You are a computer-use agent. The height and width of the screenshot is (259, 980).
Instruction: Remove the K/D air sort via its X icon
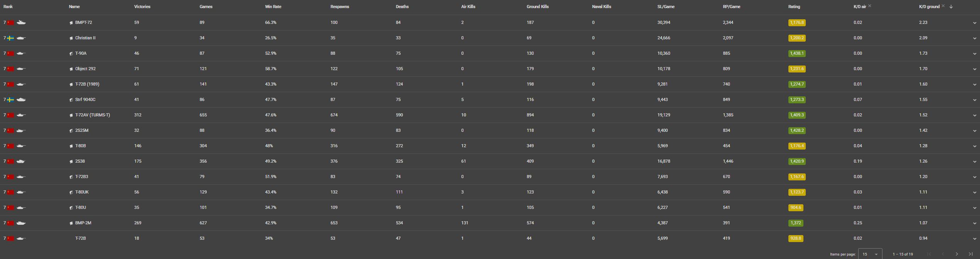[870, 6]
